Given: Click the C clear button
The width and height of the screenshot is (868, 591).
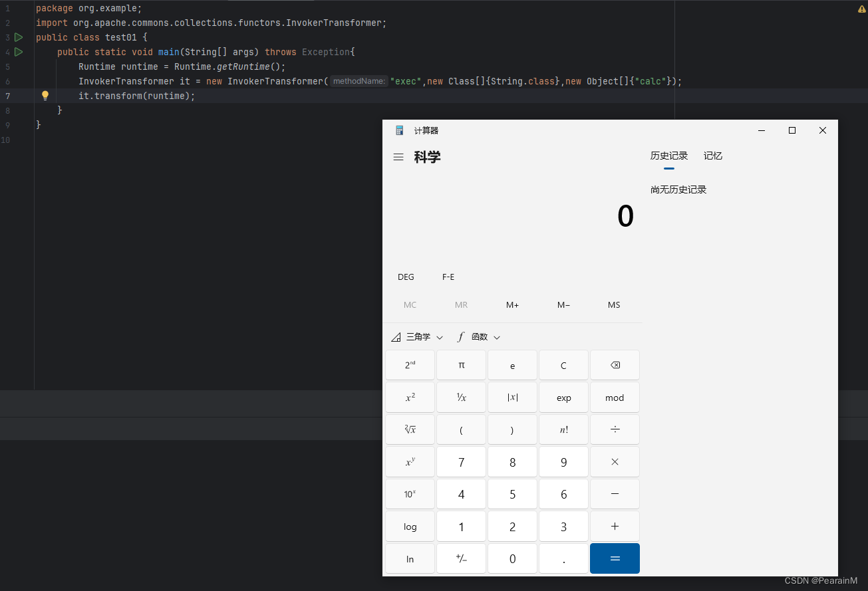Looking at the screenshot, I should (x=563, y=365).
